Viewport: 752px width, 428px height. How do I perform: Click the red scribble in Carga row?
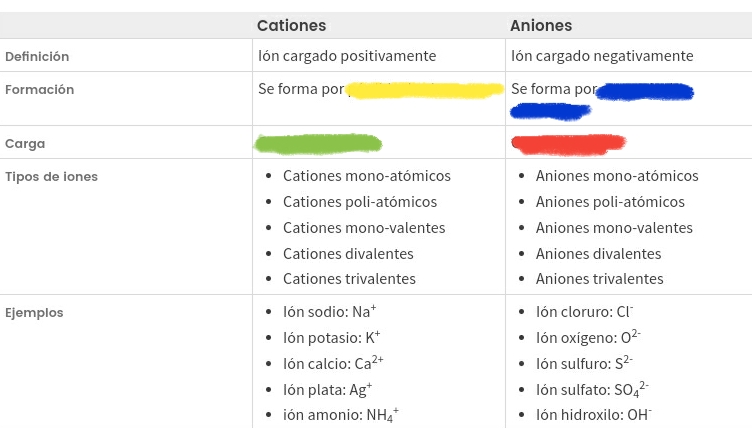tap(568, 144)
